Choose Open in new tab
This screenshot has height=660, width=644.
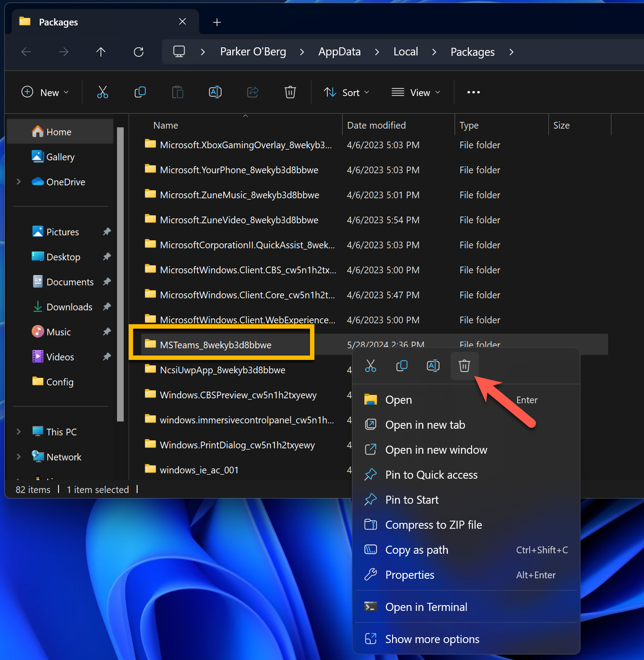[466, 425]
